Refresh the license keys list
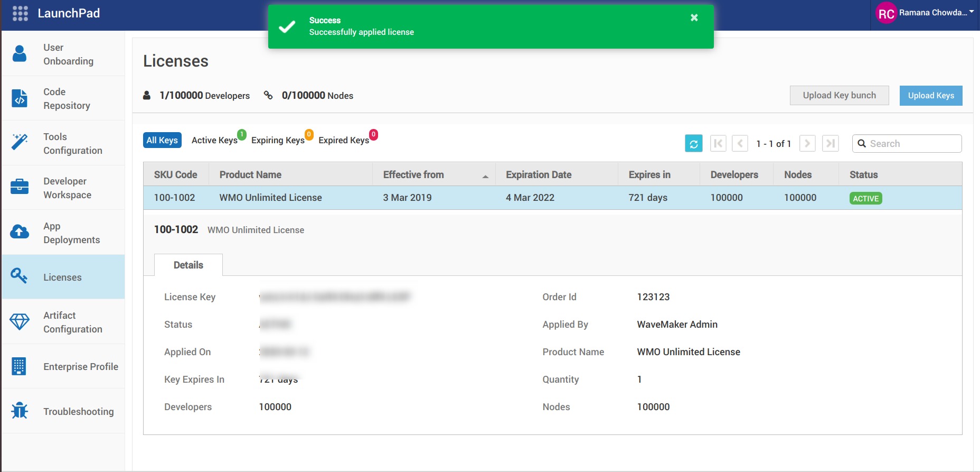 (693, 143)
